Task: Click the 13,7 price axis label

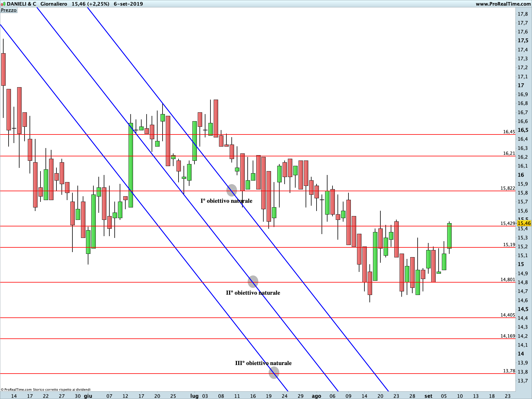Action: (x=523, y=381)
